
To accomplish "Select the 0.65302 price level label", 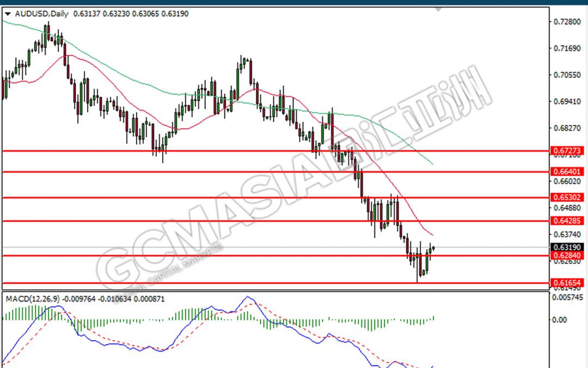I will point(567,197).
